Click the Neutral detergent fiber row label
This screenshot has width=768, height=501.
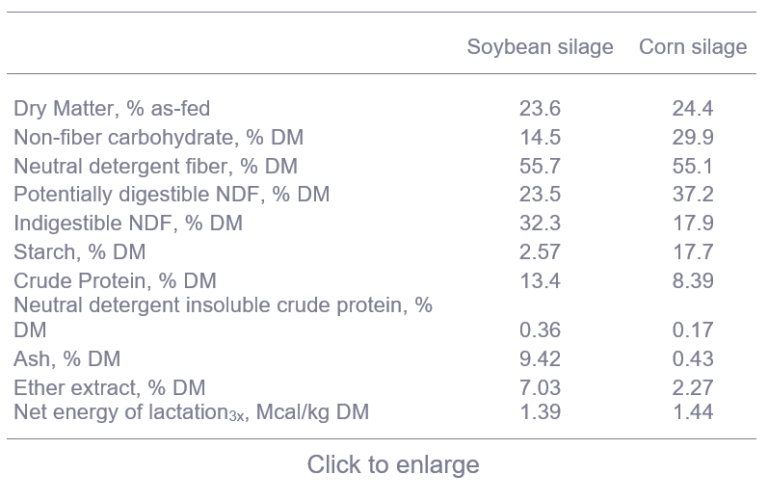156,166
